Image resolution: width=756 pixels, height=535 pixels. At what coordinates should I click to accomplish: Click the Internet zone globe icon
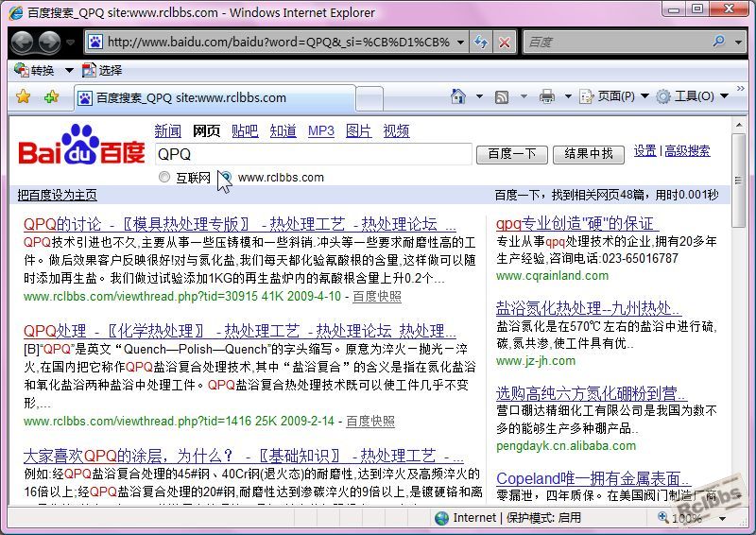tap(441, 518)
